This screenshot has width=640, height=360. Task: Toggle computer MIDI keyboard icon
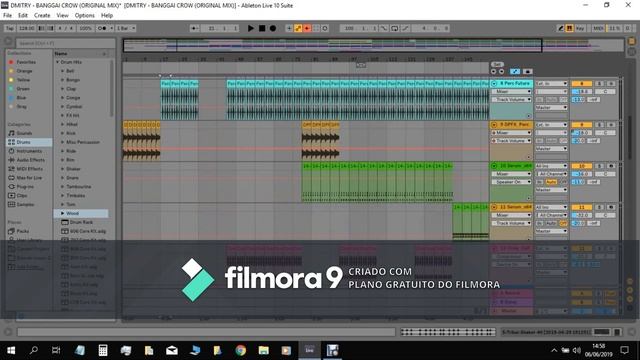click(569, 28)
